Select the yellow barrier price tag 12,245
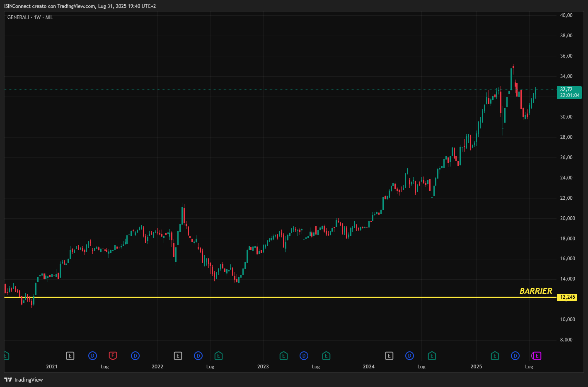This screenshot has height=387, width=588. click(x=567, y=297)
